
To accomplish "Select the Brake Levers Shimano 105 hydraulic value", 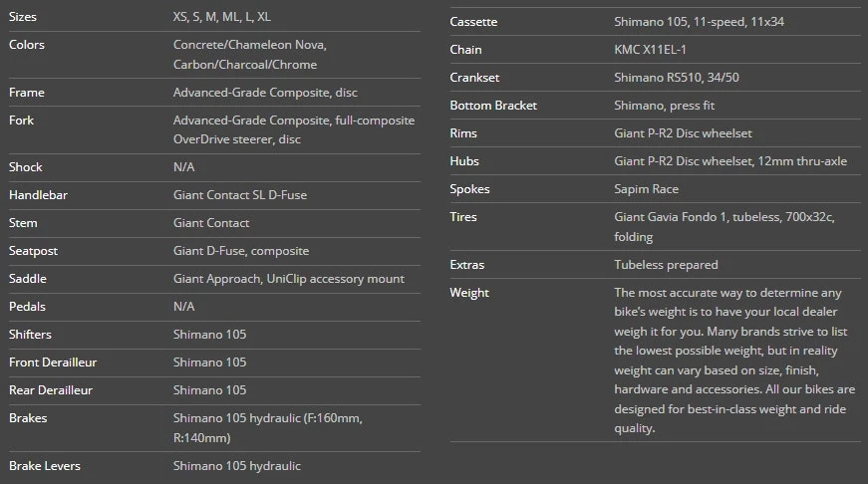I will pos(236,466).
